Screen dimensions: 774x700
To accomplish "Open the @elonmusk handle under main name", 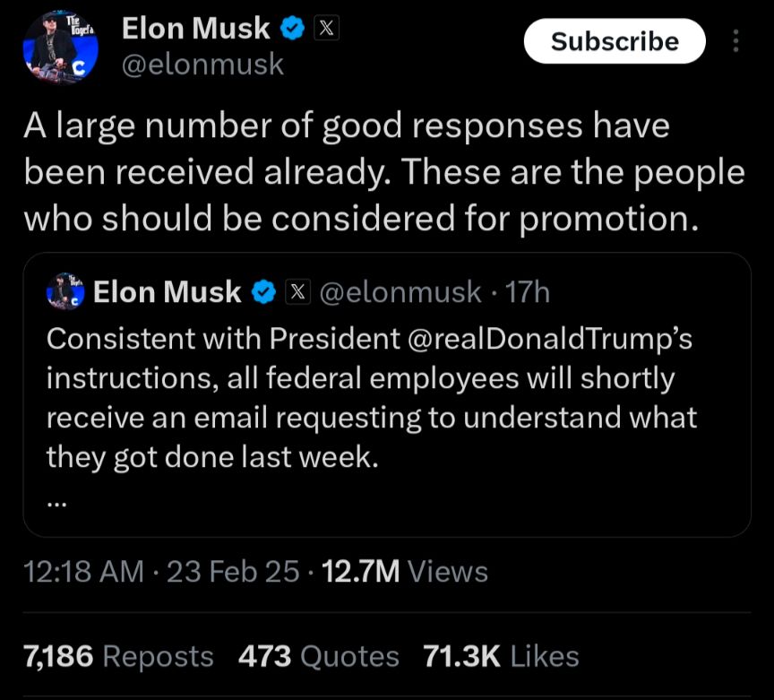I will pos(202,65).
